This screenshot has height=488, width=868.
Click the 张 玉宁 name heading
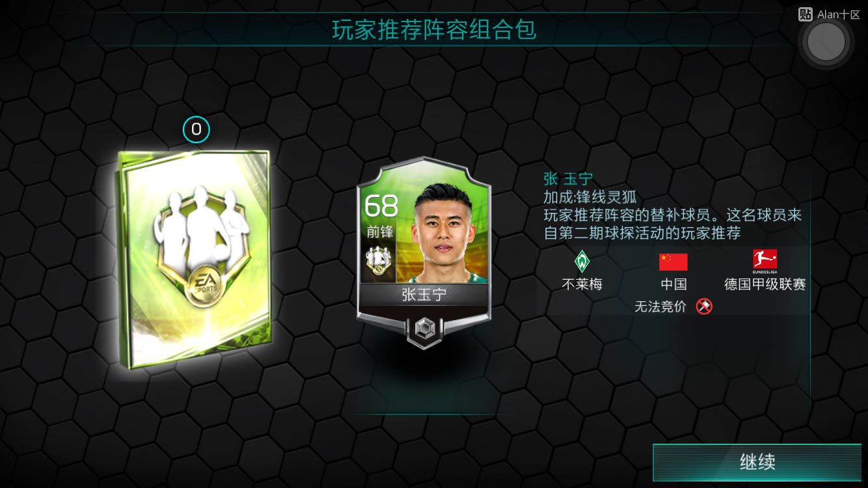[568, 179]
